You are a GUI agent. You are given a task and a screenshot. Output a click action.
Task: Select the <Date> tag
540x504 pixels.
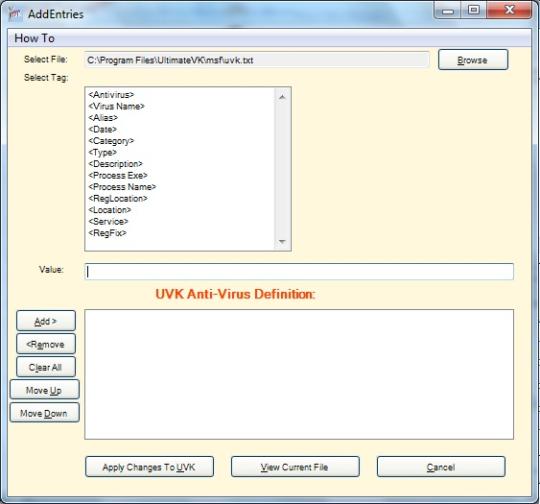(x=103, y=130)
